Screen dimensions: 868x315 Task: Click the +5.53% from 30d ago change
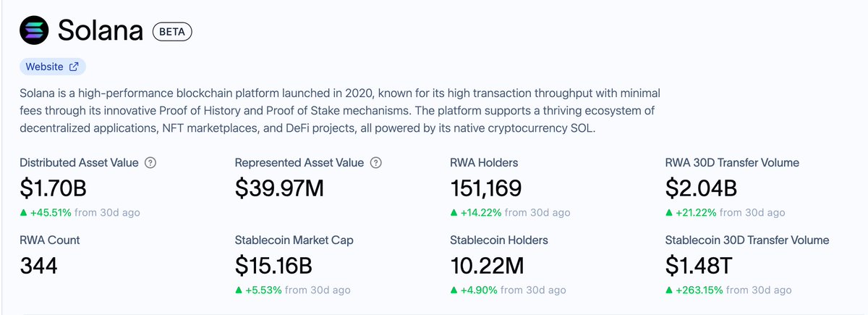click(x=293, y=290)
